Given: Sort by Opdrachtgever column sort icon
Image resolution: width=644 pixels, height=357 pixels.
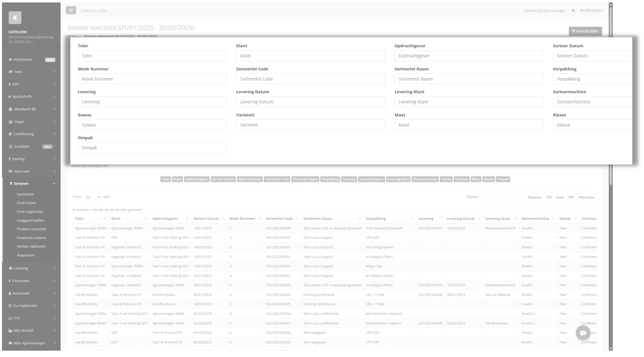Looking at the screenshot, I should click(187, 219).
